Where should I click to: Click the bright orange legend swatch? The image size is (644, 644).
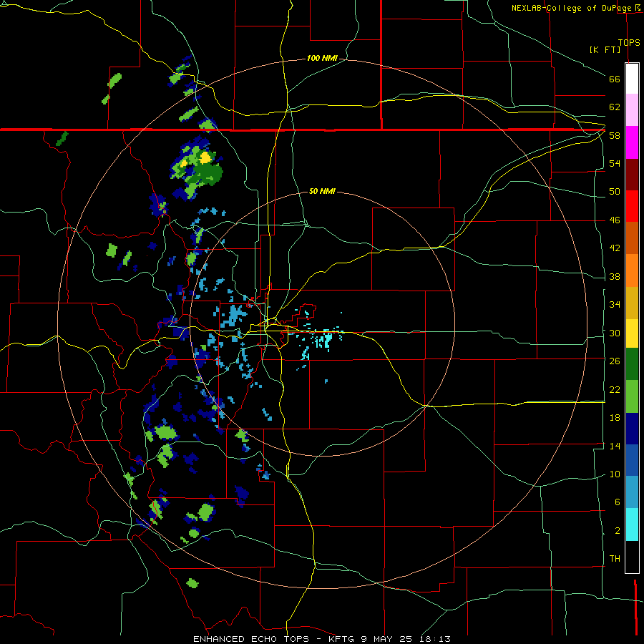(632, 270)
